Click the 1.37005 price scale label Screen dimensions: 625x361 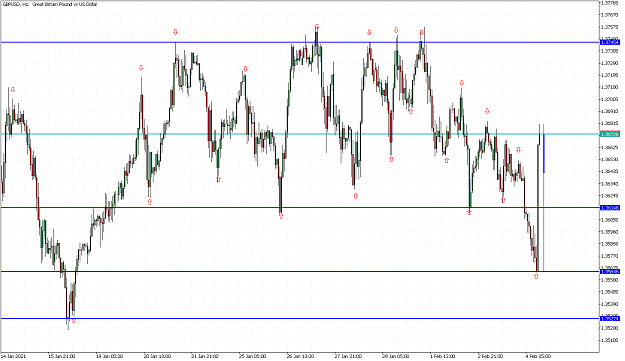click(610, 99)
